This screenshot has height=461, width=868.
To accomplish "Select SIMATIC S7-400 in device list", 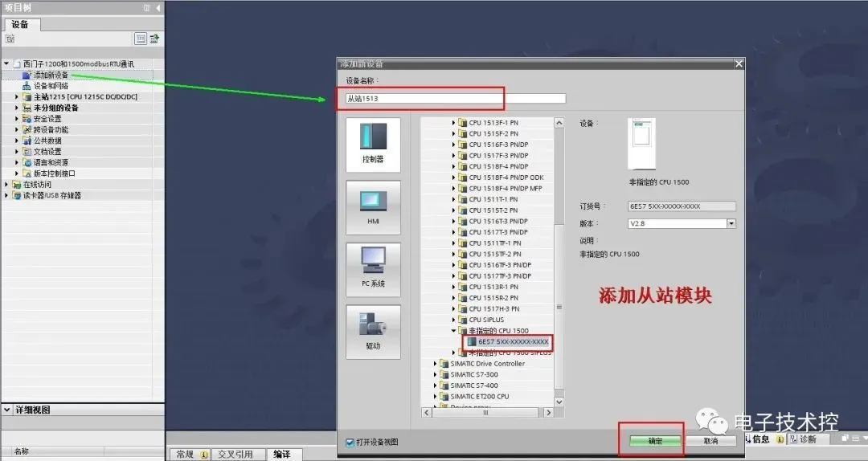I will [474, 386].
